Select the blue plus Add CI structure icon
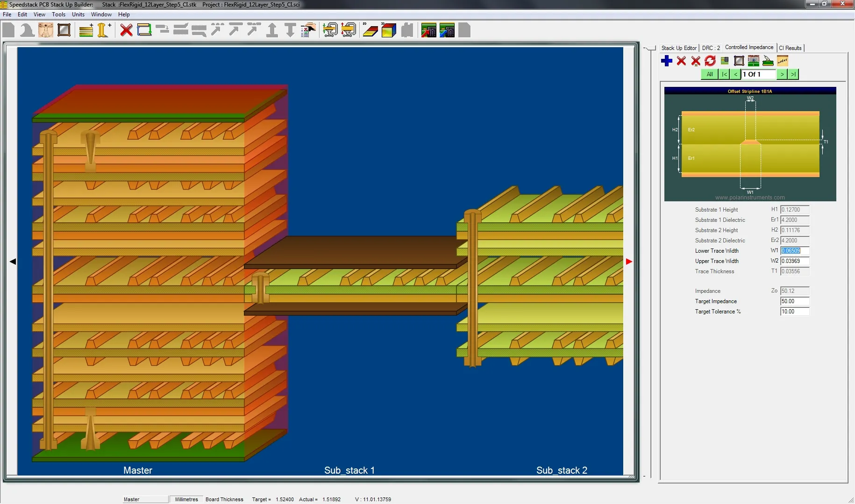 (x=666, y=61)
